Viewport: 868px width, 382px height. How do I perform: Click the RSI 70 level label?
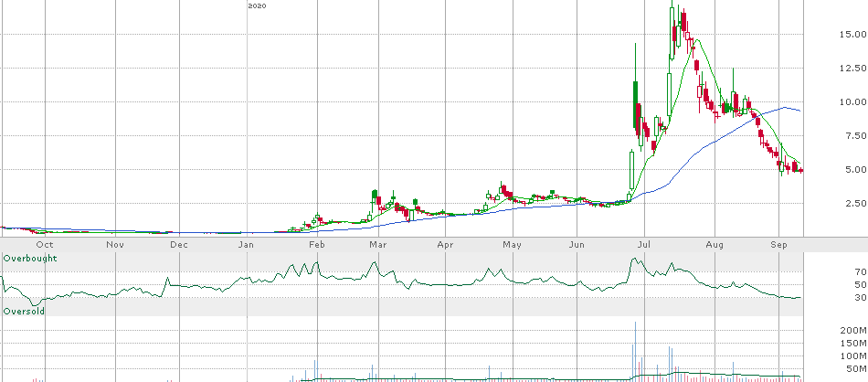[860, 271]
